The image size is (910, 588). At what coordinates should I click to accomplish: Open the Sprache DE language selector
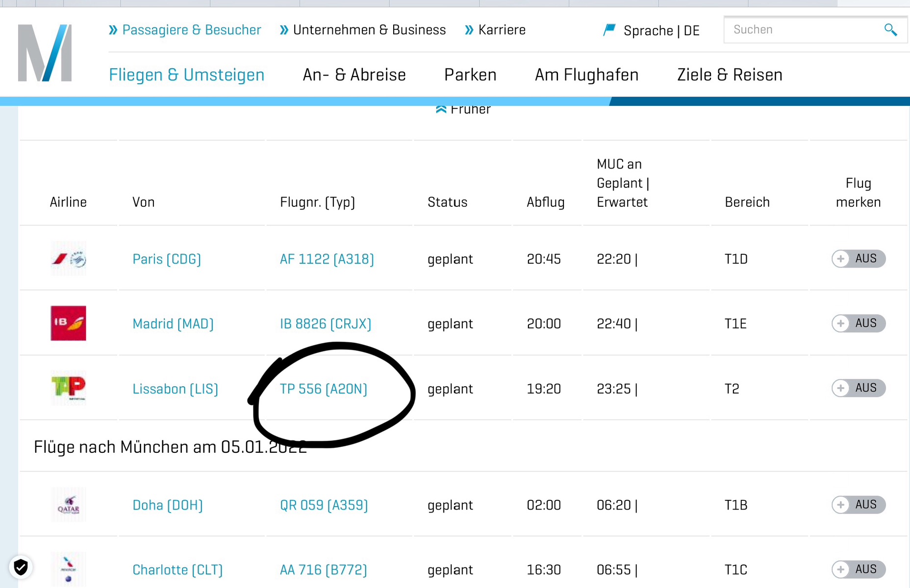click(x=652, y=30)
